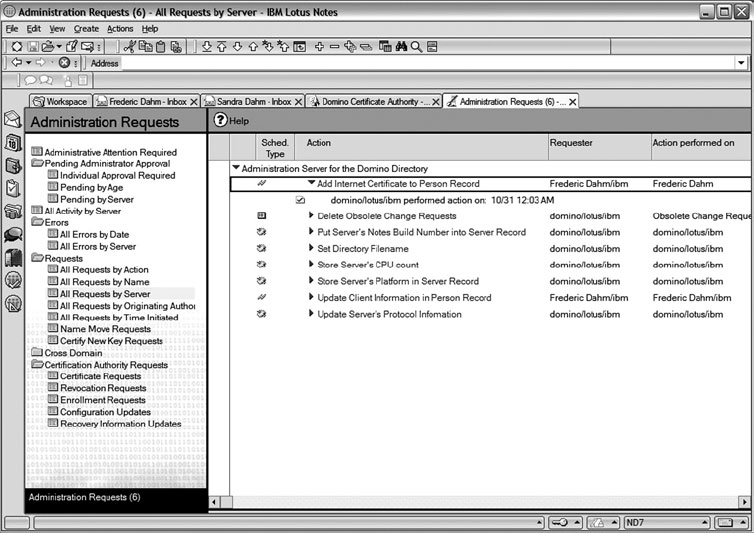Viewport: 754px width, 533px height.
Task: Click the Paste clipboard toolbar icon
Action: (161, 47)
